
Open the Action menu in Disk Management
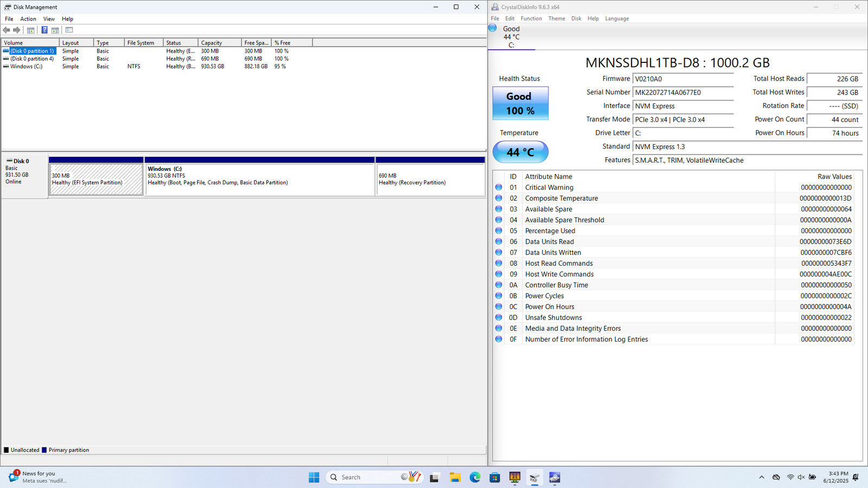tap(28, 19)
